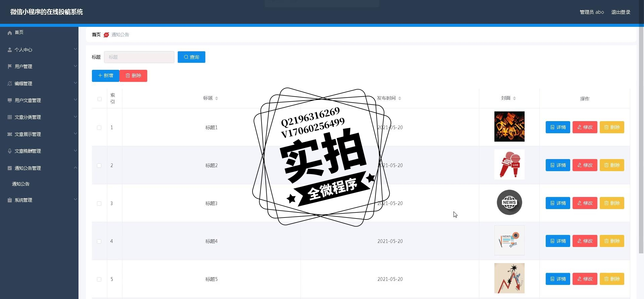Viewport: 644px width, 299px height.
Task: Click the checkbox icon for 通知公告管理
Action: [10, 168]
